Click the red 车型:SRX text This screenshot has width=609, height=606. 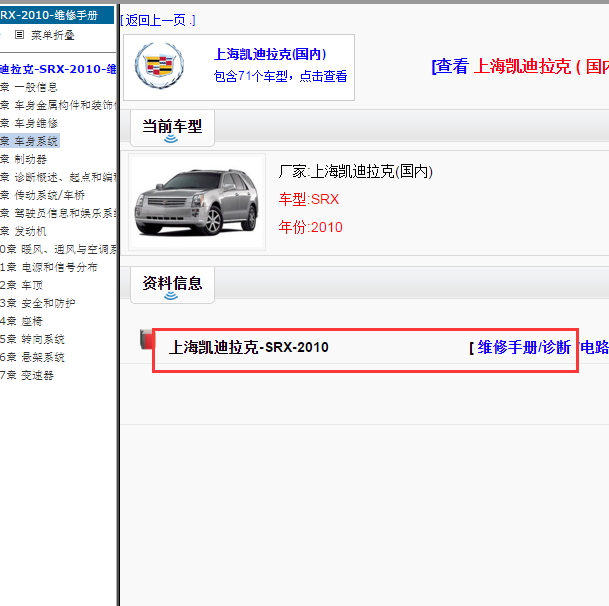tap(309, 199)
